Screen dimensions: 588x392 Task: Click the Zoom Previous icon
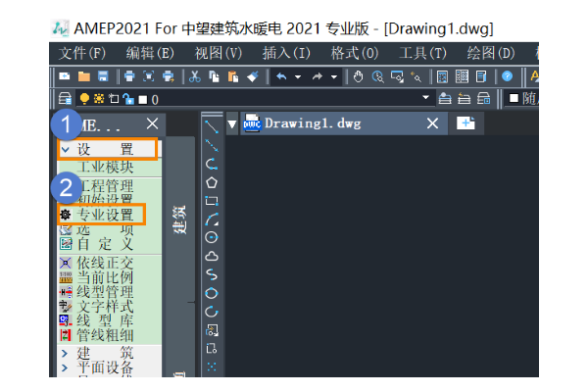[416, 76]
